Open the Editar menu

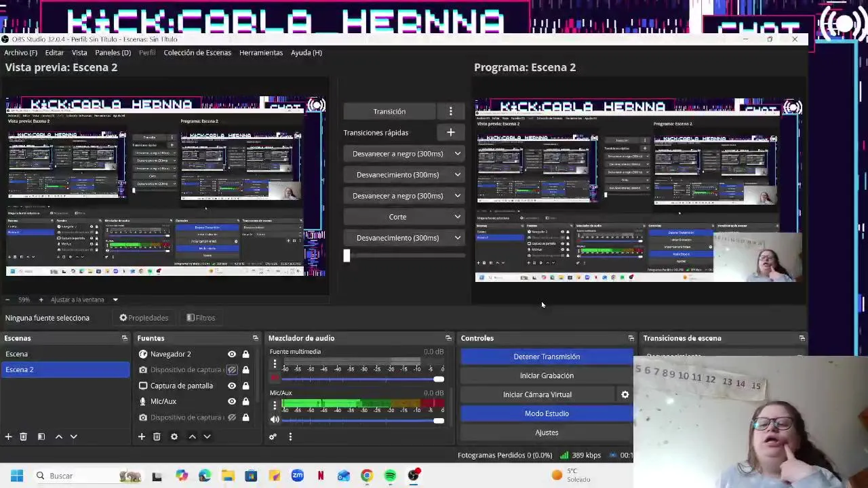point(54,52)
